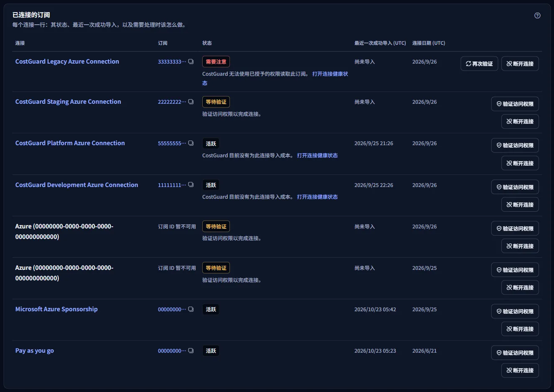The image size is (554, 392).
Task: Click 活跃 badge in Microsoft Azure Sponsorship row
Action: click(x=211, y=309)
